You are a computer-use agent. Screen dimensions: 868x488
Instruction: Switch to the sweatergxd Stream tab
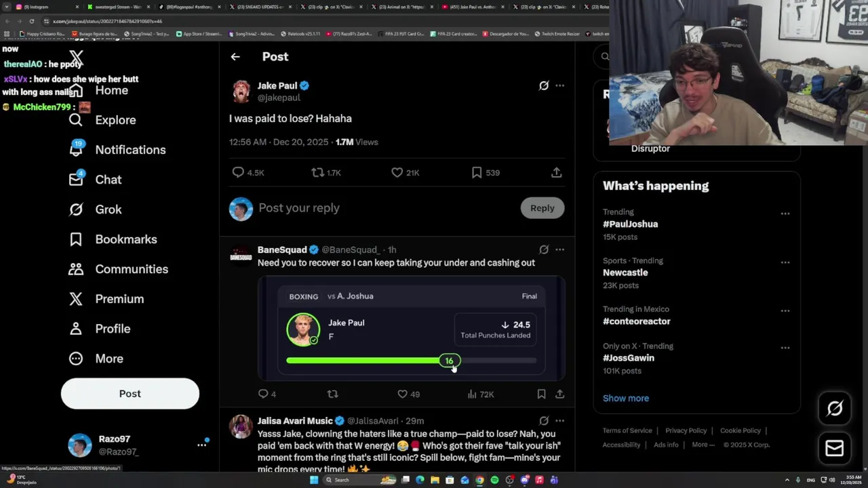[x=118, y=7]
